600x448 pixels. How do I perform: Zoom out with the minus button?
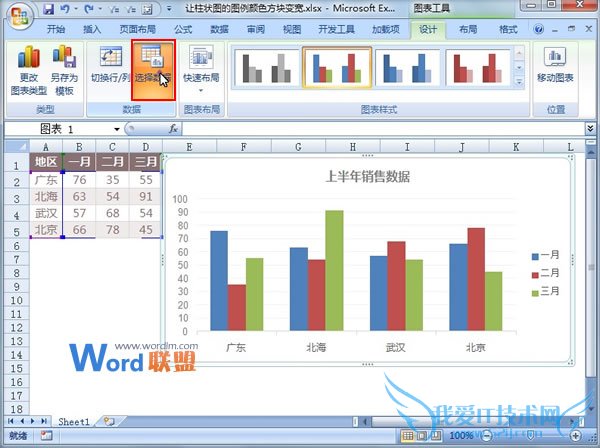coord(486,435)
